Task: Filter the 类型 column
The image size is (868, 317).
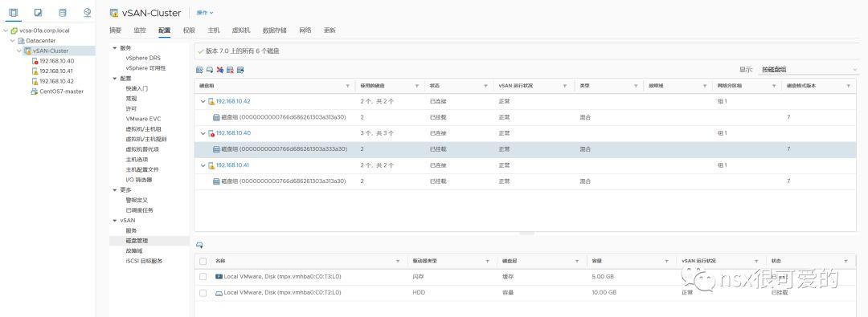Action: point(636,87)
